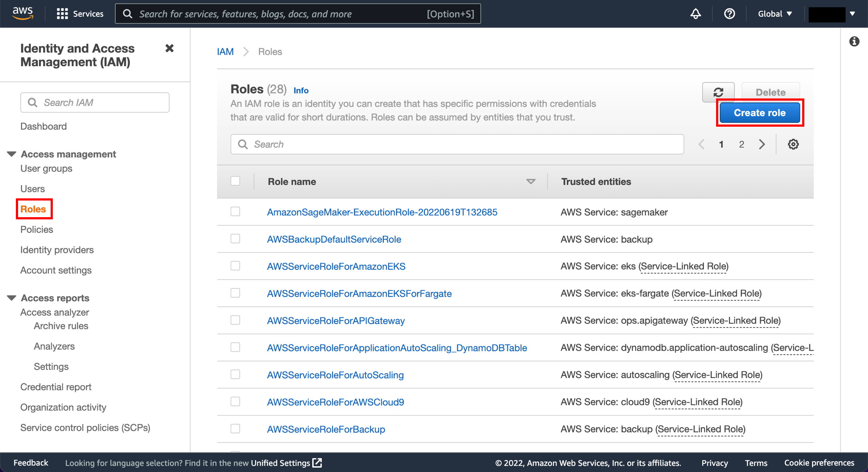Open the Global region dropdown

tap(775, 14)
